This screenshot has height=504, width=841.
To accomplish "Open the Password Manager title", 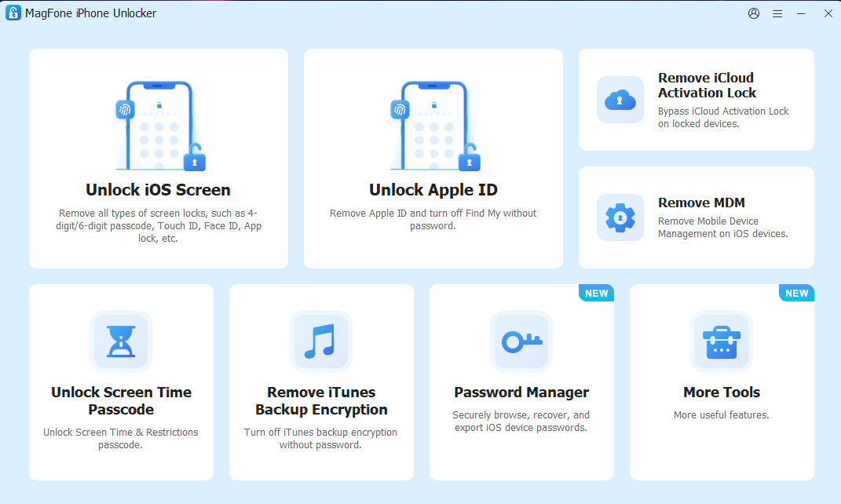I will pos(521,393).
